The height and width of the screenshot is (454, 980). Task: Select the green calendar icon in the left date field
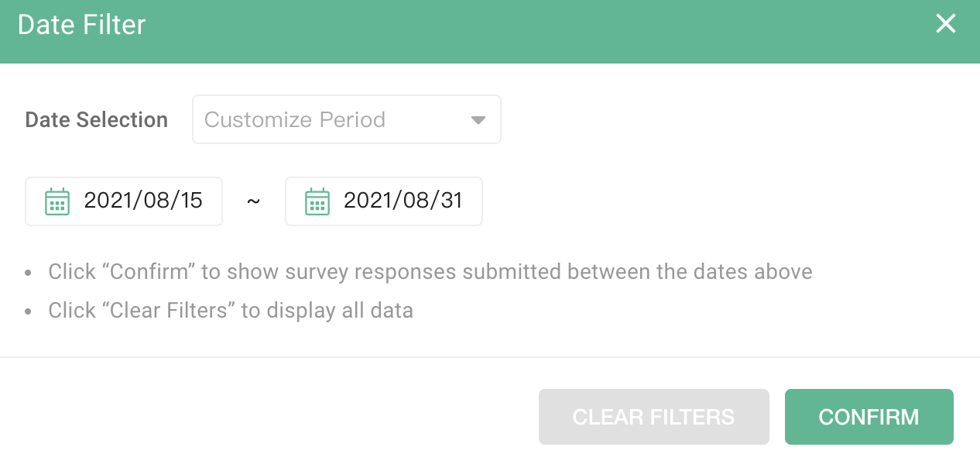click(56, 201)
